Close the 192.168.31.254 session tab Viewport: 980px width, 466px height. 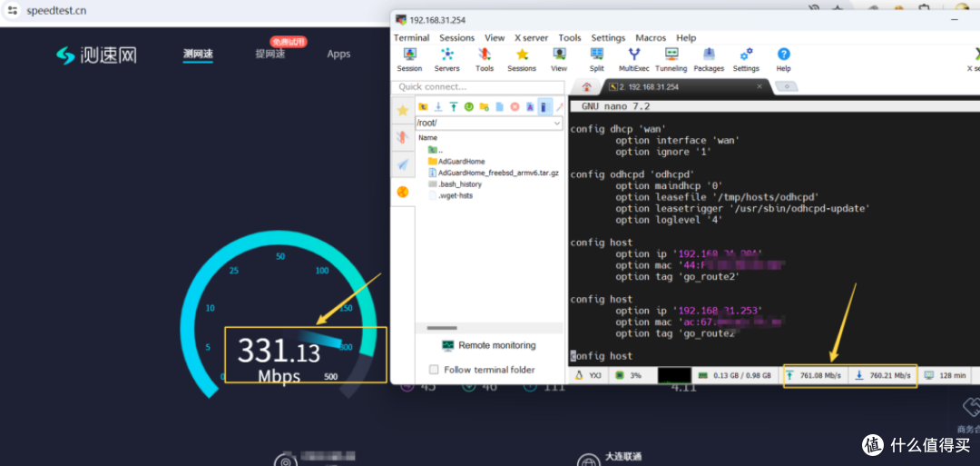pos(759,86)
